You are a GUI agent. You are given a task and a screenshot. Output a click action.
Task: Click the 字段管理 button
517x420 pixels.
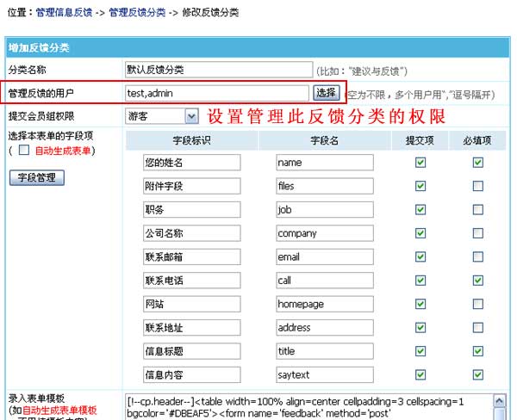[36, 178]
